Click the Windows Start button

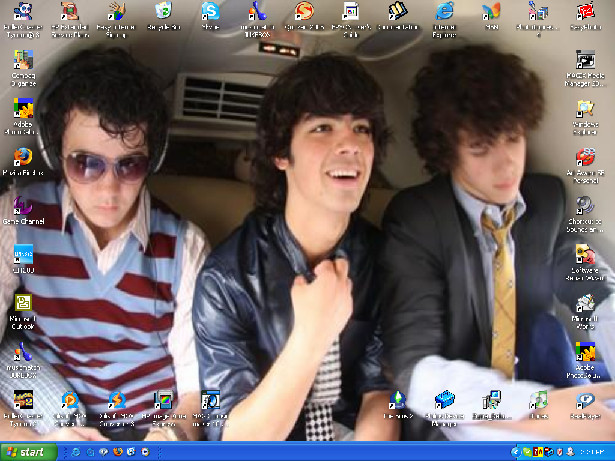pyautogui.click(x=29, y=452)
